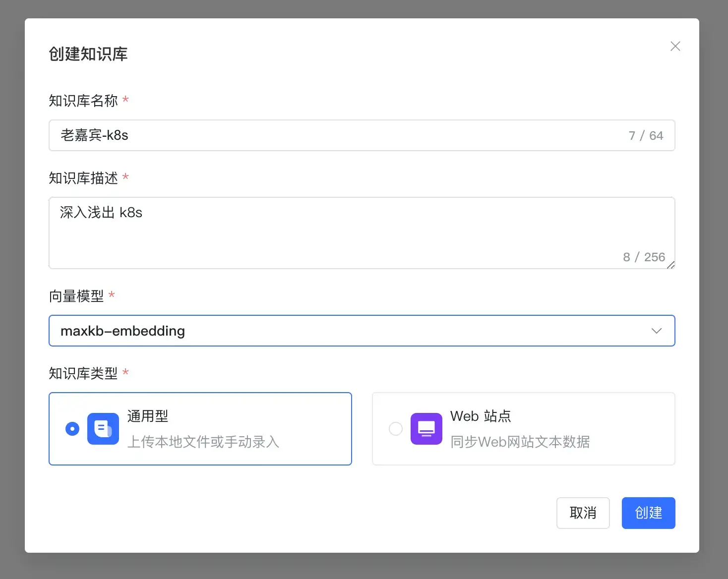Screen dimensions: 728x579
Task: Click the blue document icon for 通用型
Action: [103, 429]
